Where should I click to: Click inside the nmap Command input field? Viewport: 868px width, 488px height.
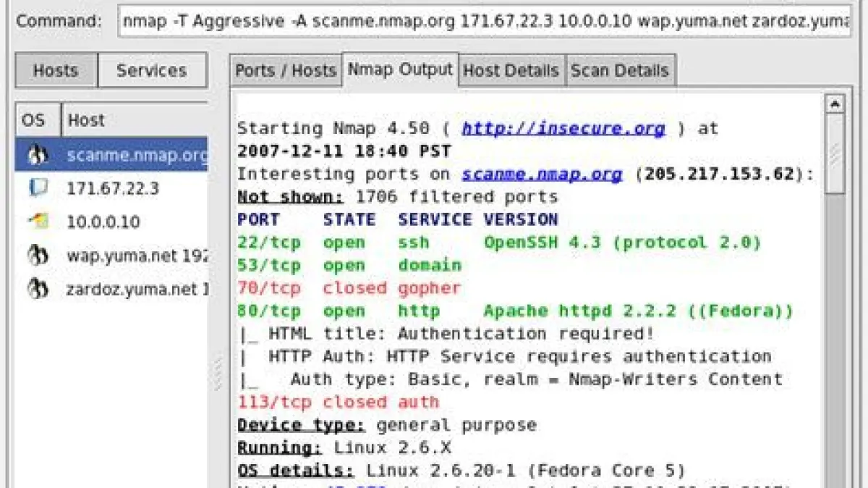(x=485, y=21)
